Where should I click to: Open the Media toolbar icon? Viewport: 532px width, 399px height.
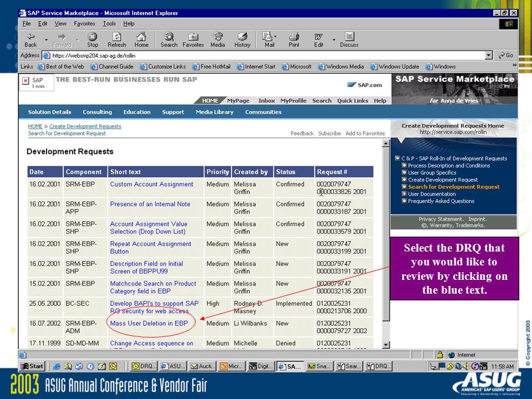[x=217, y=40]
